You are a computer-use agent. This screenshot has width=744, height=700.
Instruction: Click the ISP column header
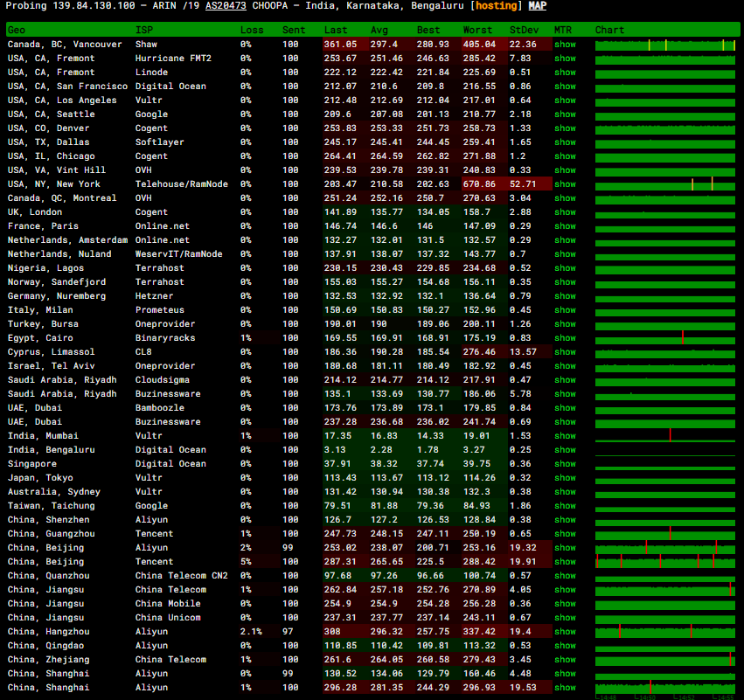(144, 30)
